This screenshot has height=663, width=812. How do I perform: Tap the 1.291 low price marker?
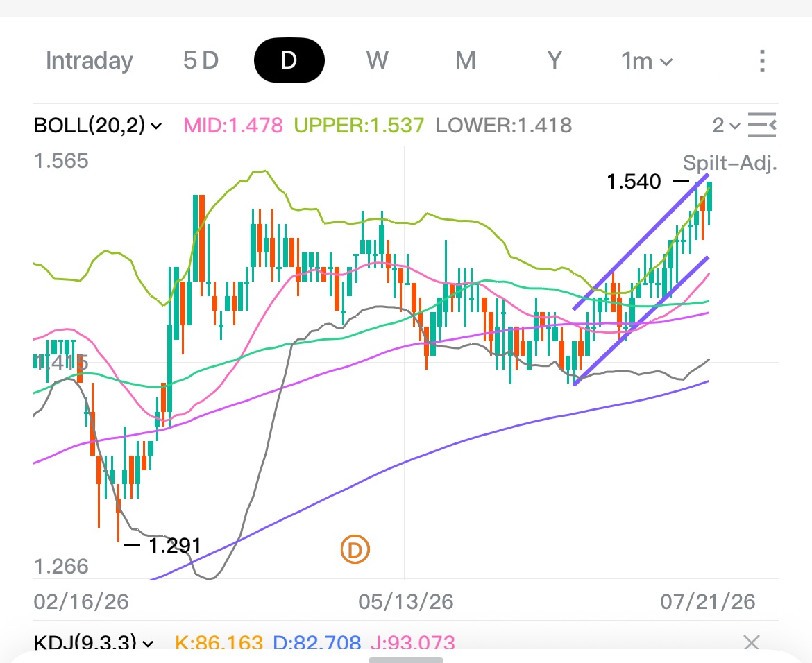174,546
